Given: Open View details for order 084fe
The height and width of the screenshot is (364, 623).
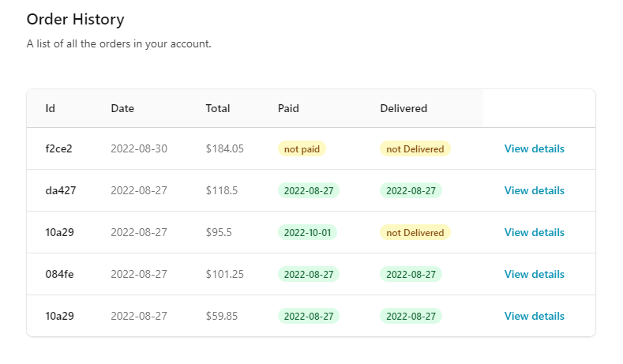Looking at the screenshot, I should [x=534, y=274].
